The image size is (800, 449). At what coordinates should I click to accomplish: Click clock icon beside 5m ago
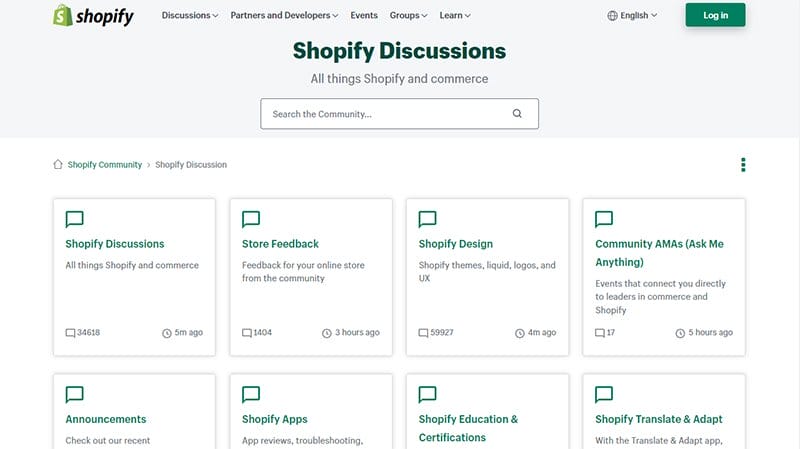[167, 333]
